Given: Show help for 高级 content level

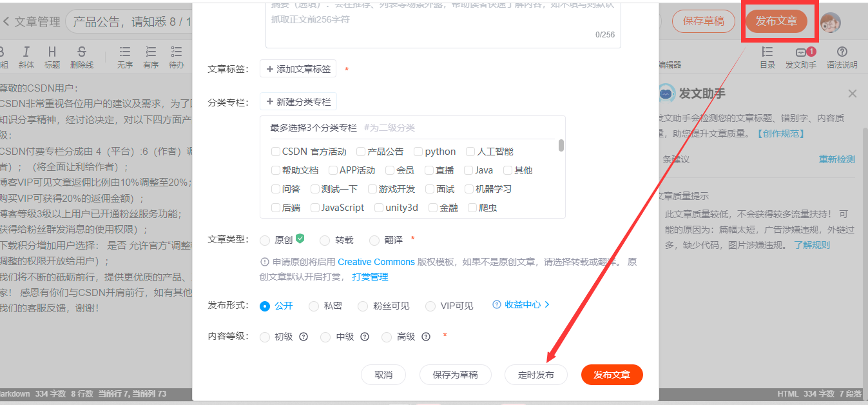Looking at the screenshot, I should coord(426,337).
